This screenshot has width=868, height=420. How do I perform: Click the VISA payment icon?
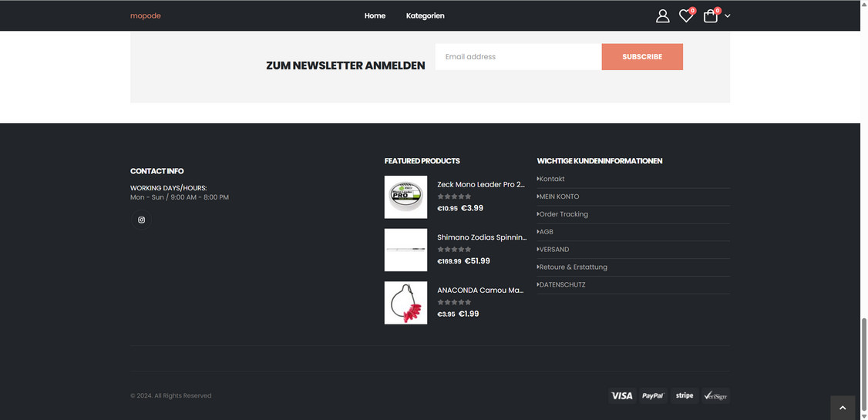coord(622,395)
